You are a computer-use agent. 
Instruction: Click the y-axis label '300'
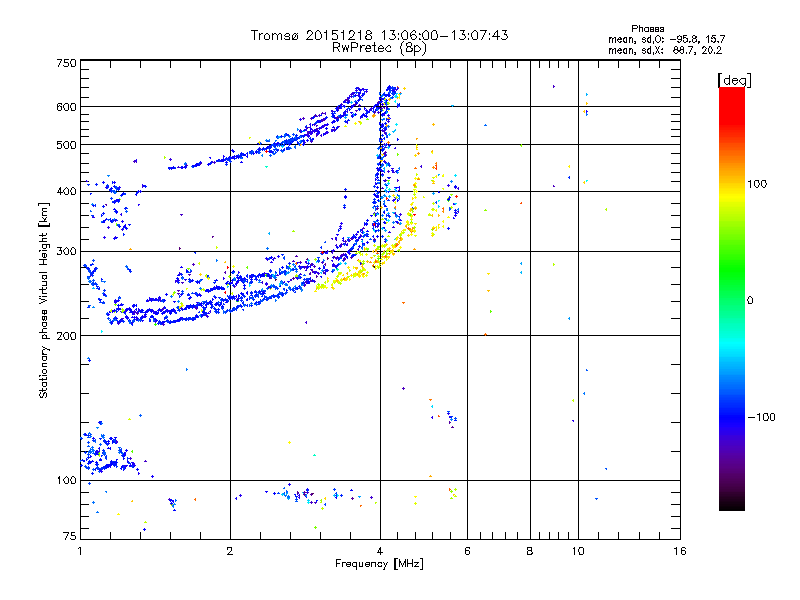67,251
